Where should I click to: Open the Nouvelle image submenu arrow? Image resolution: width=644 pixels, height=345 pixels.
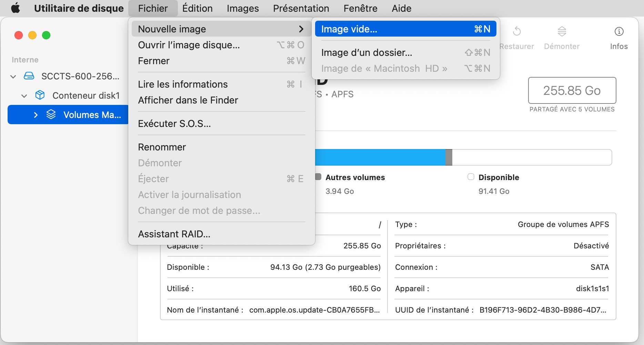tap(301, 29)
